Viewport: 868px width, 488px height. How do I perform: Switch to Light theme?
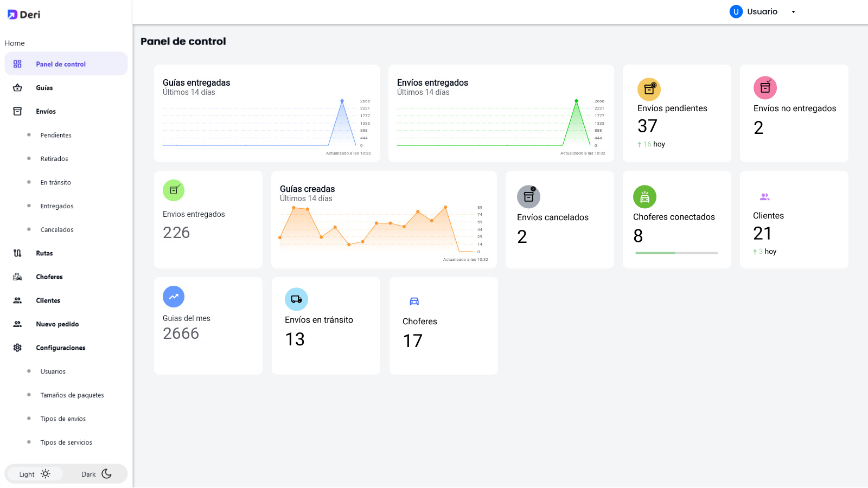(35, 474)
